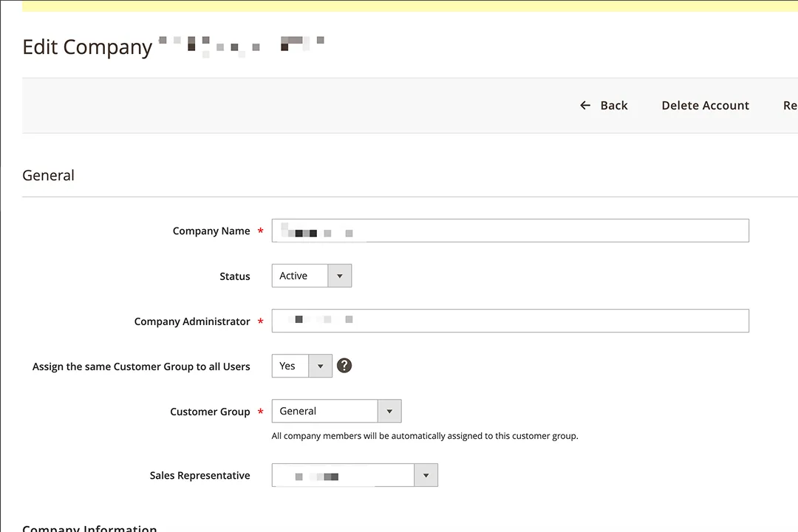Click the help question mark icon

coord(344,366)
